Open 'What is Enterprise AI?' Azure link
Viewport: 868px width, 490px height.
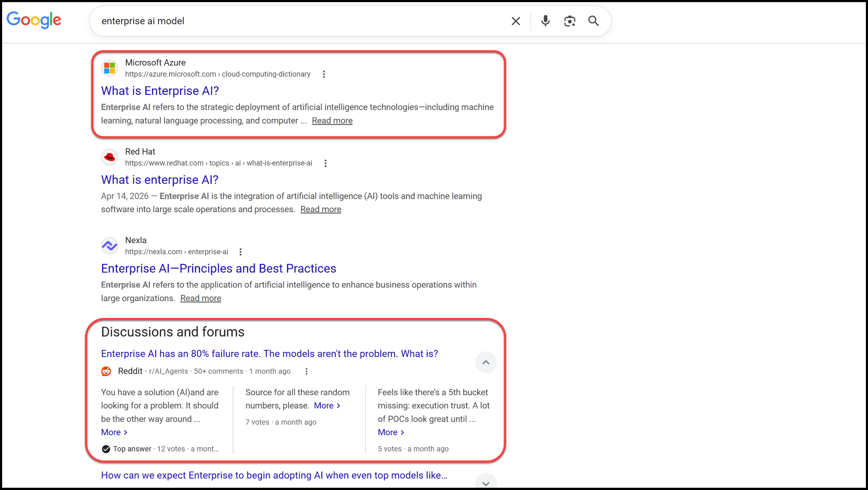click(x=160, y=91)
